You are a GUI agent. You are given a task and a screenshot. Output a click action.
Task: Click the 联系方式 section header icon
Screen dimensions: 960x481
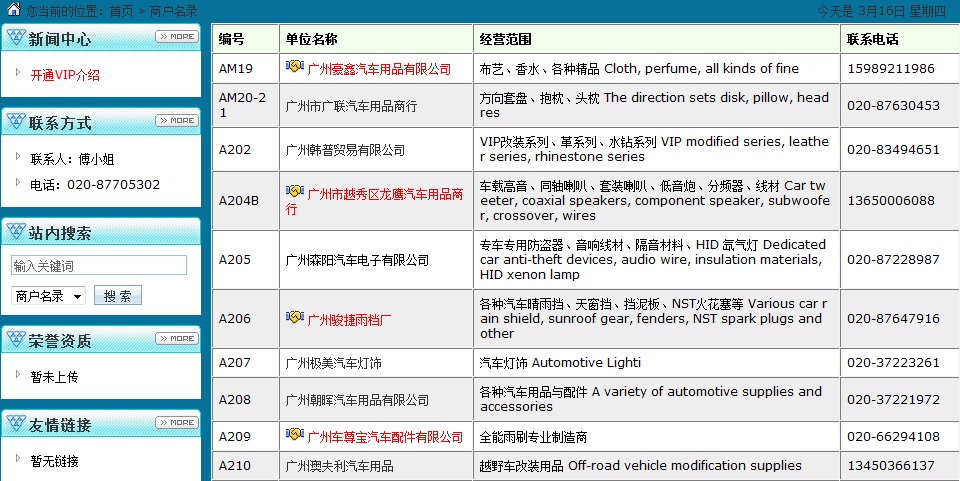[16, 123]
